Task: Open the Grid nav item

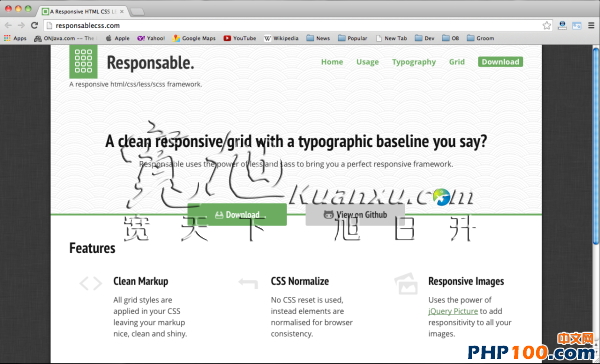Action: 457,62
